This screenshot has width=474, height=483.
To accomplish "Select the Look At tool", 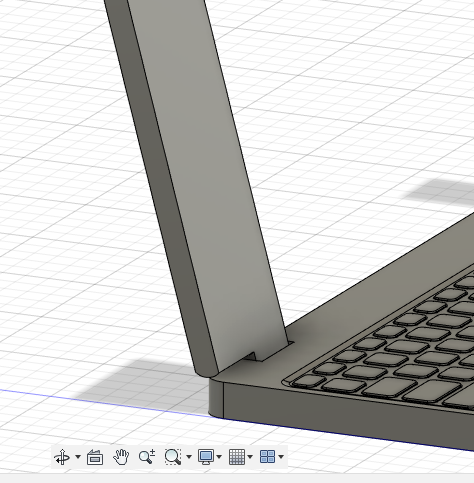I will point(95,457).
